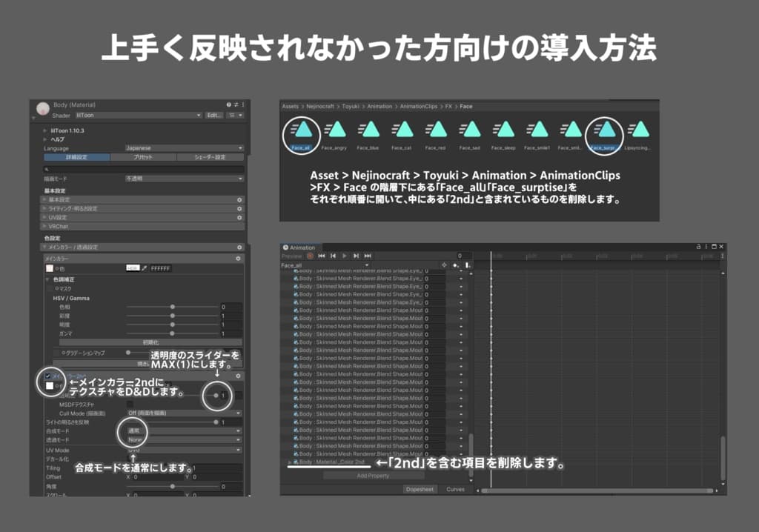The height and width of the screenshot is (532, 759).
Task: Click the Edit button next to the shader
Action: click(x=213, y=116)
